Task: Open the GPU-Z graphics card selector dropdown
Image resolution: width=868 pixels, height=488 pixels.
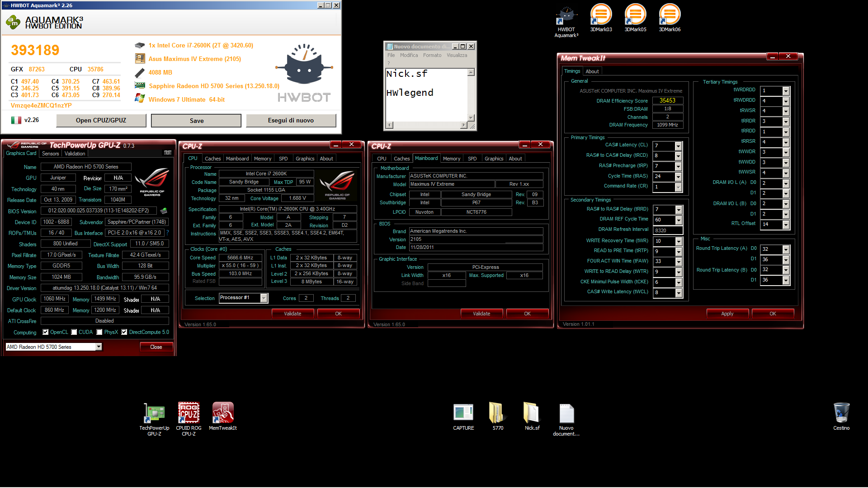Action: tap(99, 347)
